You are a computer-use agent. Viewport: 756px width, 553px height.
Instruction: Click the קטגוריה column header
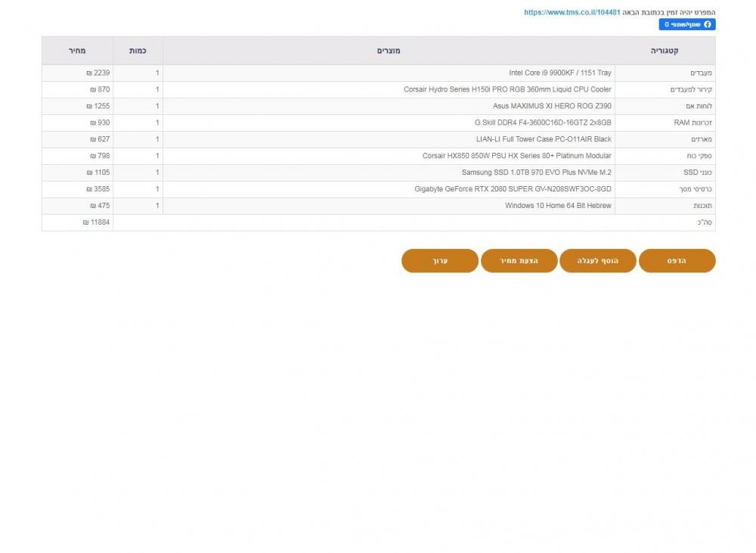pyautogui.click(x=665, y=51)
